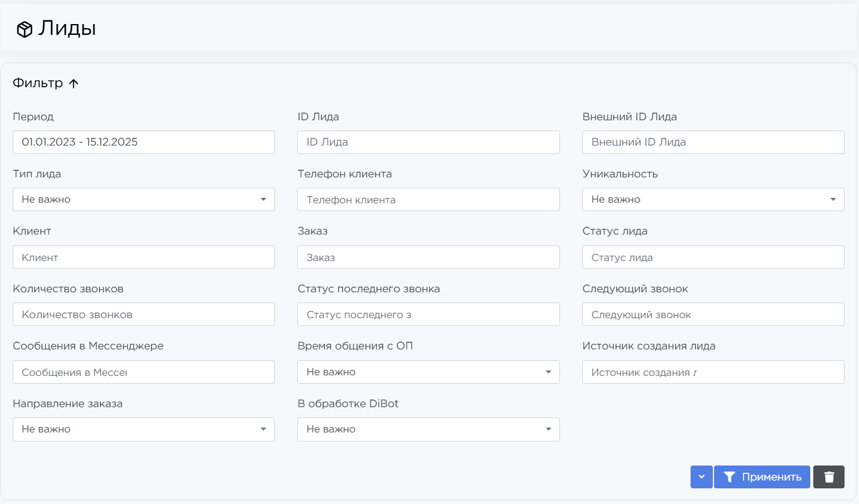The image size is (859, 504).
Task: Select the Телефон клиента input
Action: (428, 199)
